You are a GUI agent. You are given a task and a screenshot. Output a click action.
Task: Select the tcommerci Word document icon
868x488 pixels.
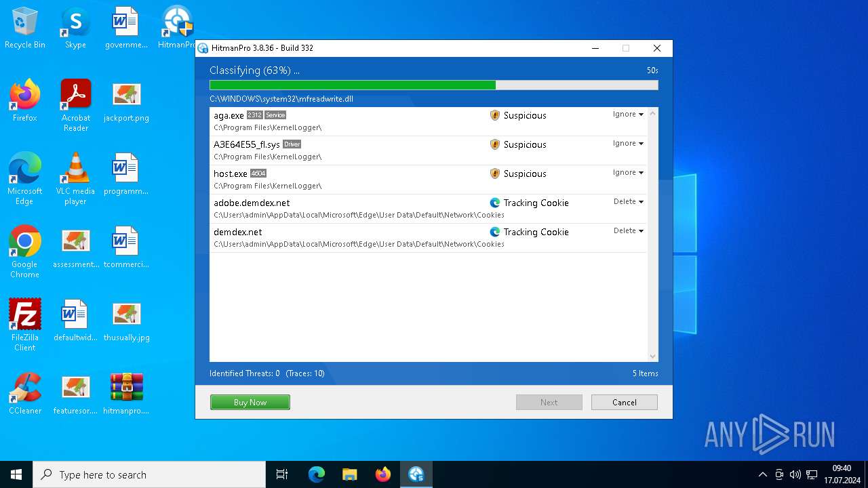pos(126,247)
